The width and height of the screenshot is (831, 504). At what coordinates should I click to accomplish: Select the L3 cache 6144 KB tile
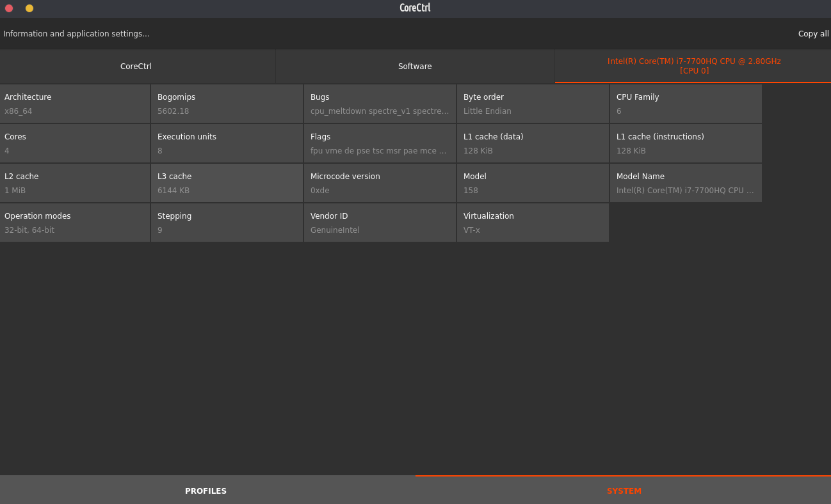[227, 183]
